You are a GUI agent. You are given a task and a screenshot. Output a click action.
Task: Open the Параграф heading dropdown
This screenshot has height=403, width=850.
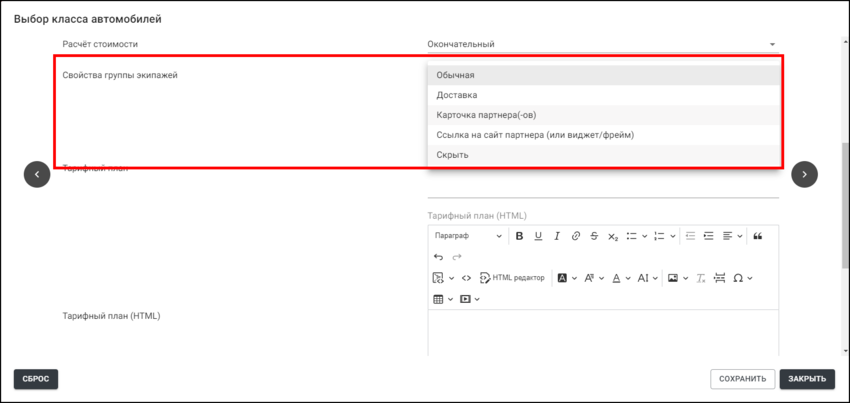pos(468,236)
